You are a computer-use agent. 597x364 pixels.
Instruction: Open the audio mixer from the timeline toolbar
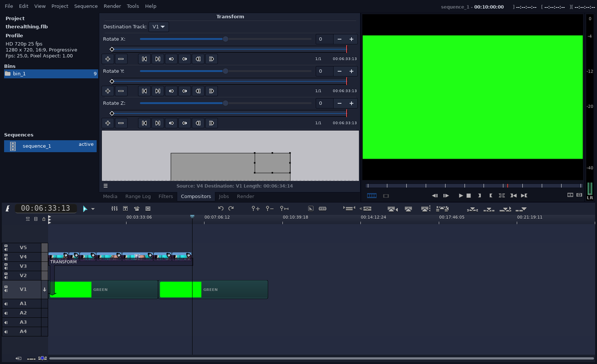(114, 209)
